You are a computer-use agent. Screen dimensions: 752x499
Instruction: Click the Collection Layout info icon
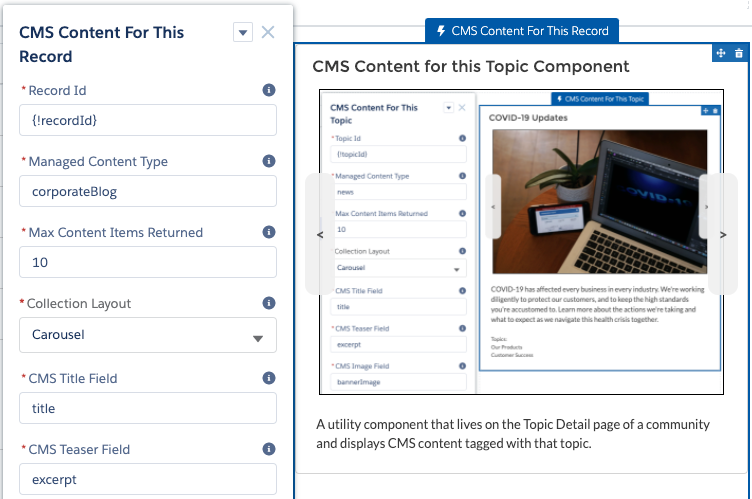(268, 303)
